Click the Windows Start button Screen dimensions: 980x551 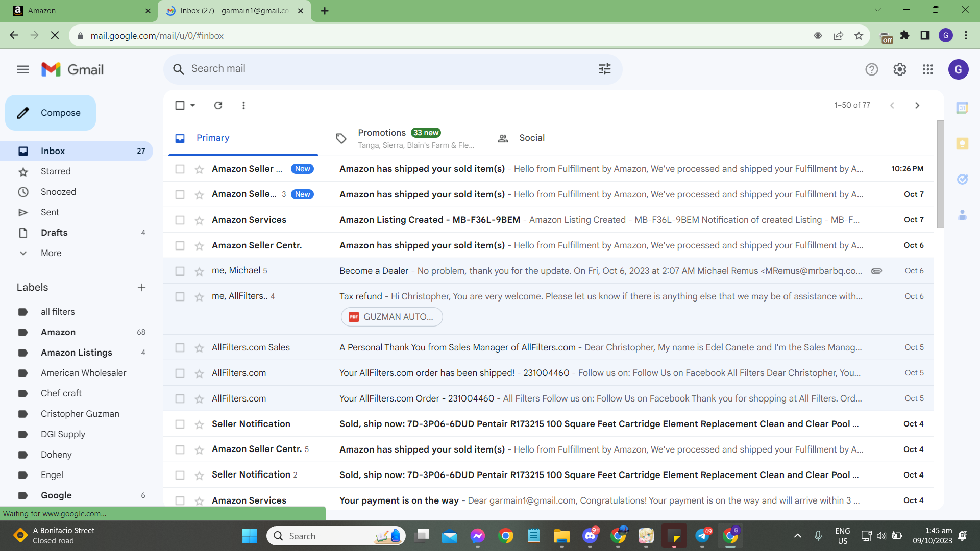pyautogui.click(x=250, y=536)
